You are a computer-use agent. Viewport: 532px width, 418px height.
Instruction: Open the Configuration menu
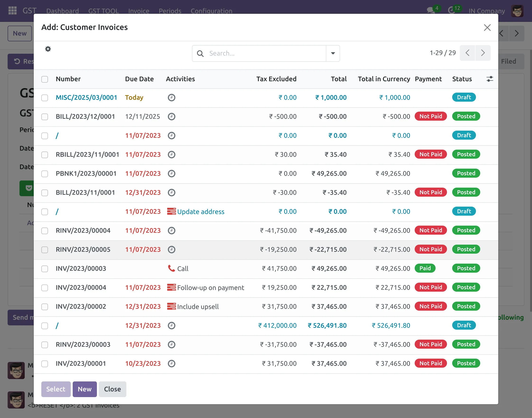pyautogui.click(x=211, y=11)
